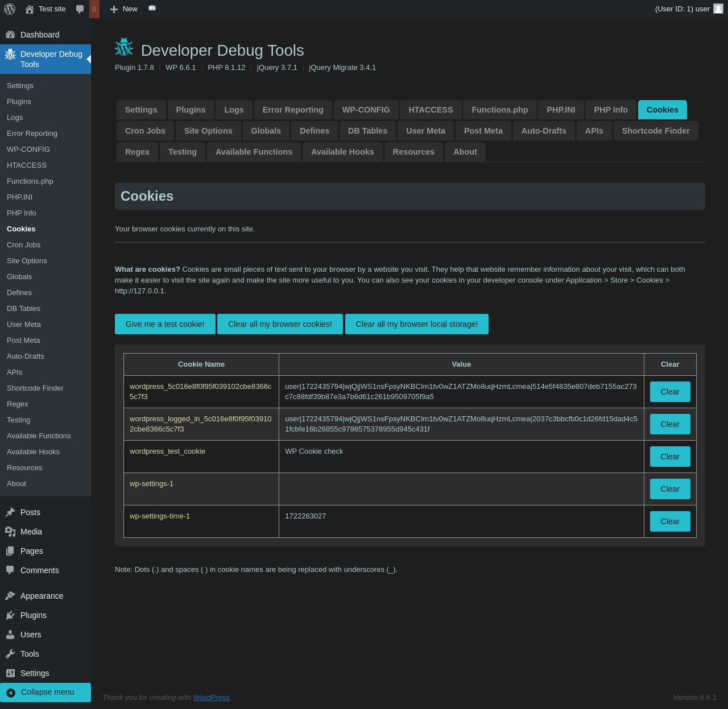Open the New content dropdown
The height and width of the screenshot is (709, 728).
[124, 9]
